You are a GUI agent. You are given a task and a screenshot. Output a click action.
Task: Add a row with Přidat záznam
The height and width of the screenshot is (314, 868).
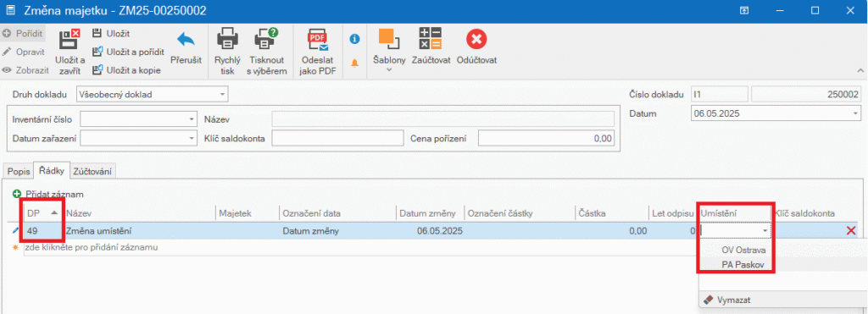pyautogui.click(x=48, y=194)
